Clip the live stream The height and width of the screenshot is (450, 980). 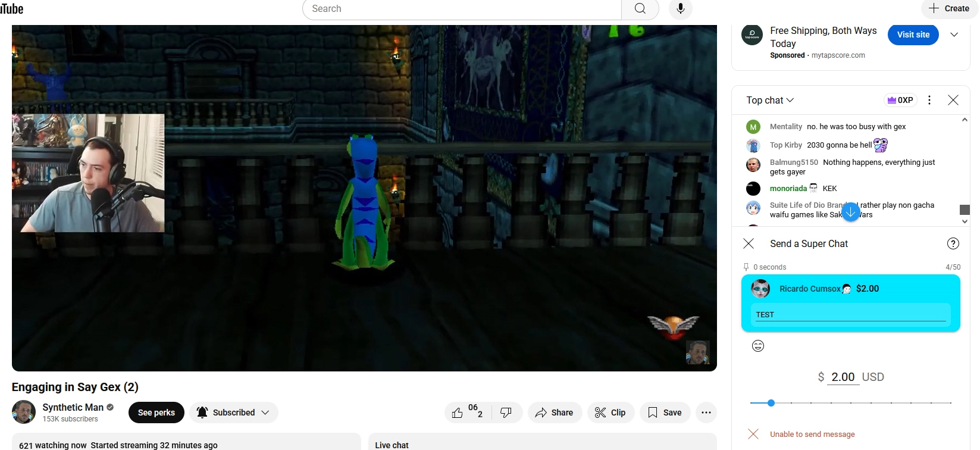click(x=611, y=412)
